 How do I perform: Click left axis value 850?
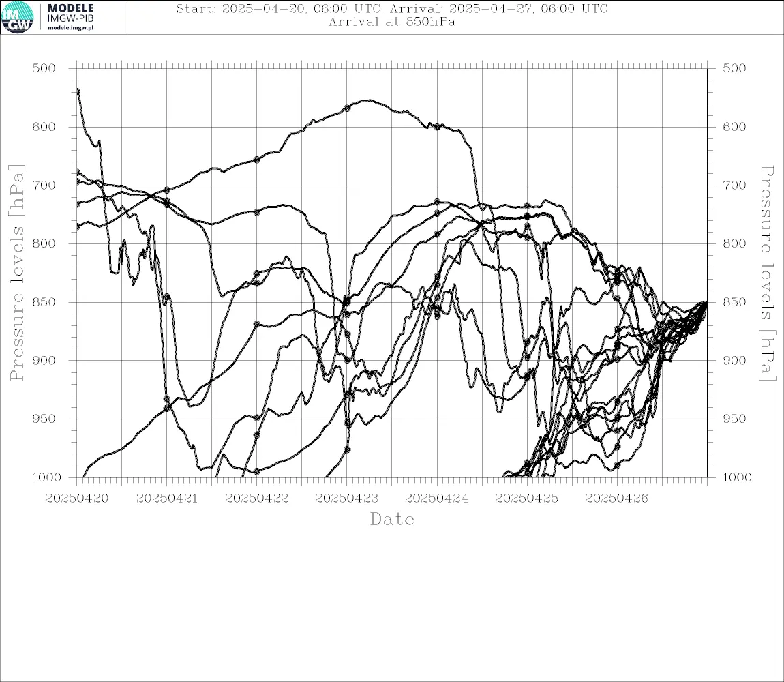tap(44, 302)
